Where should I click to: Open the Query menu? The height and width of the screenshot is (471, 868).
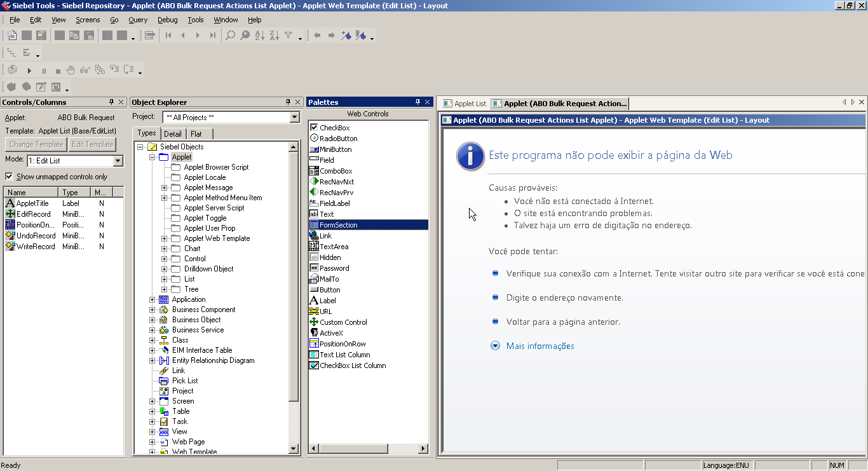pyautogui.click(x=138, y=20)
